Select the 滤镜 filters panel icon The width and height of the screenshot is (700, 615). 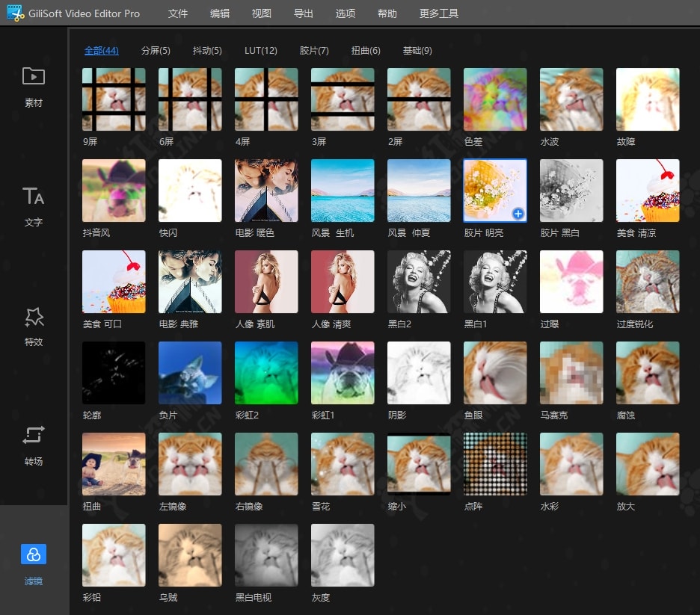pyautogui.click(x=34, y=554)
